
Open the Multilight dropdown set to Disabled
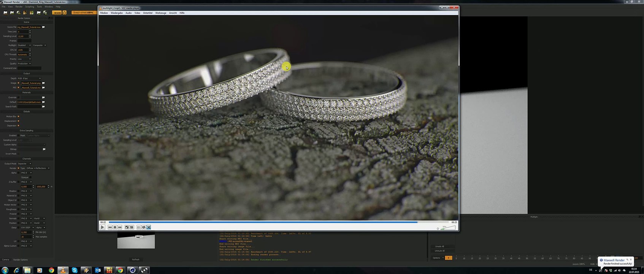pos(24,45)
